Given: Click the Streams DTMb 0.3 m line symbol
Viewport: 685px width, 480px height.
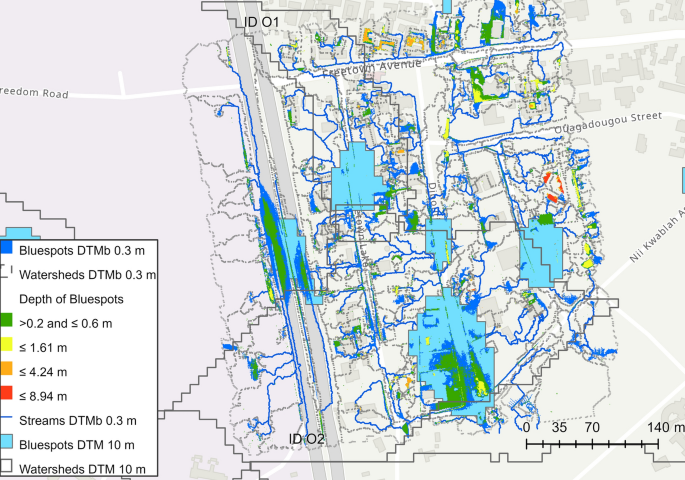Looking at the screenshot, I should [6, 418].
